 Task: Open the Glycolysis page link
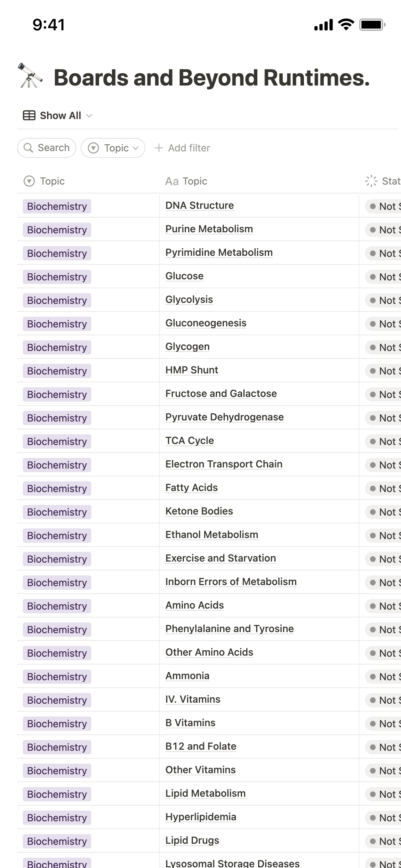[189, 300]
